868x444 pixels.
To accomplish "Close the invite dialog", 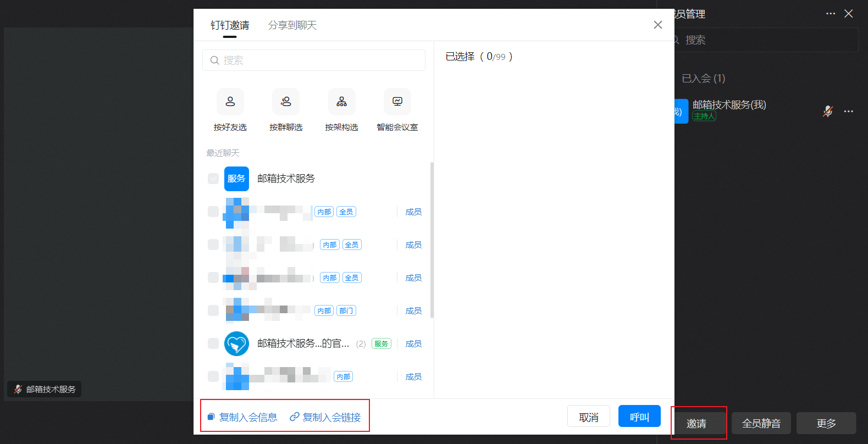I will tap(658, 25).
